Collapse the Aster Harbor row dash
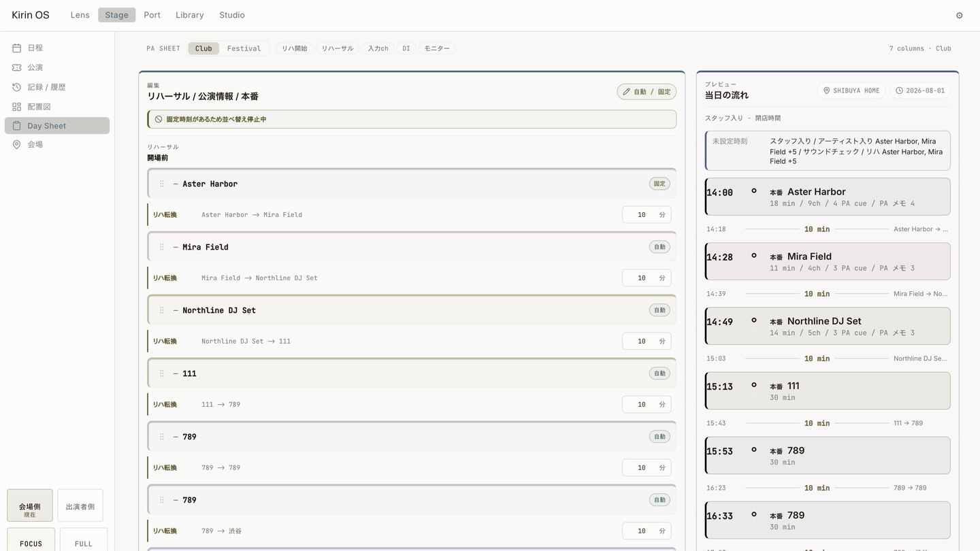 point(176,184)
